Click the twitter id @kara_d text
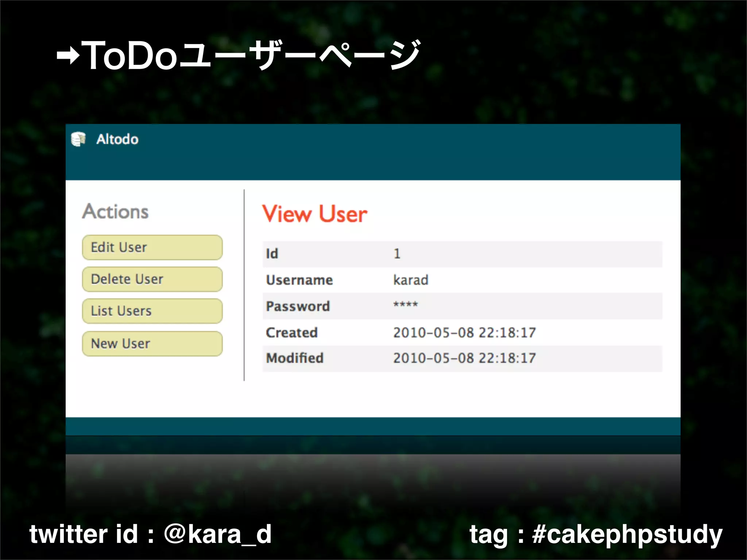 click(151, 534)
